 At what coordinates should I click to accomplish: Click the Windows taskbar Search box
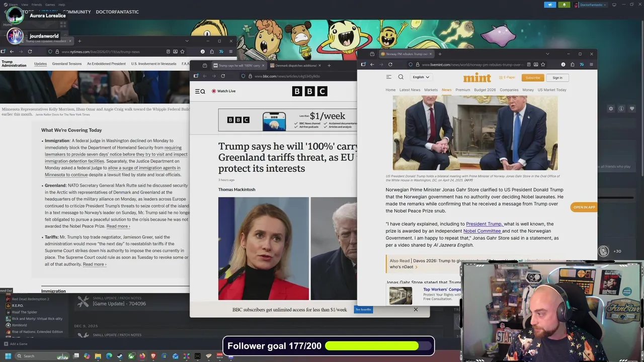tap(41, 356)
